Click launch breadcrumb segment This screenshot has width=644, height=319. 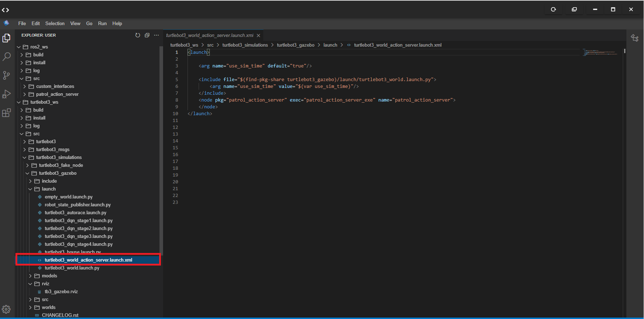(x=330, y=45)
